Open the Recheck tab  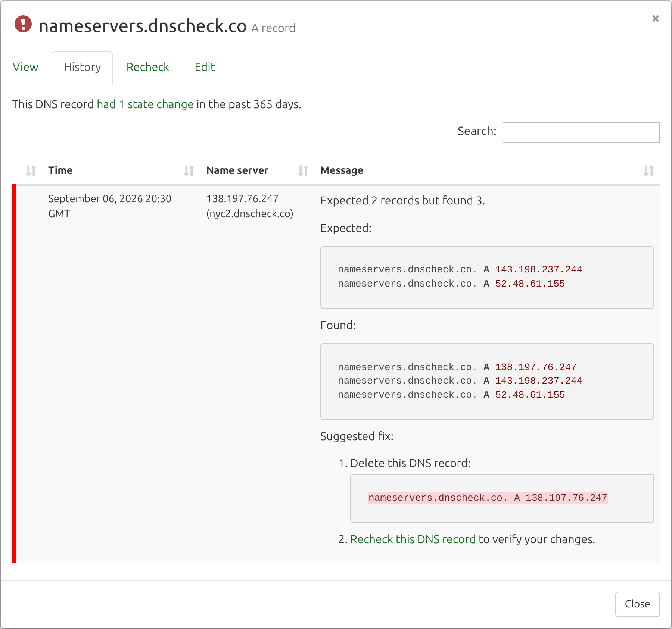pos(148,67)
